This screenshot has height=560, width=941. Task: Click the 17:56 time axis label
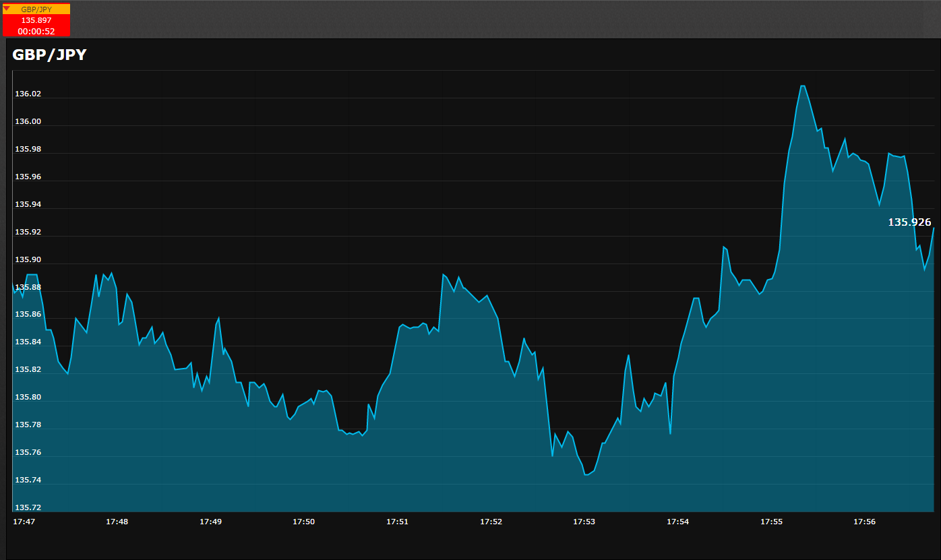pyautogui.click(x=865, y=522)
